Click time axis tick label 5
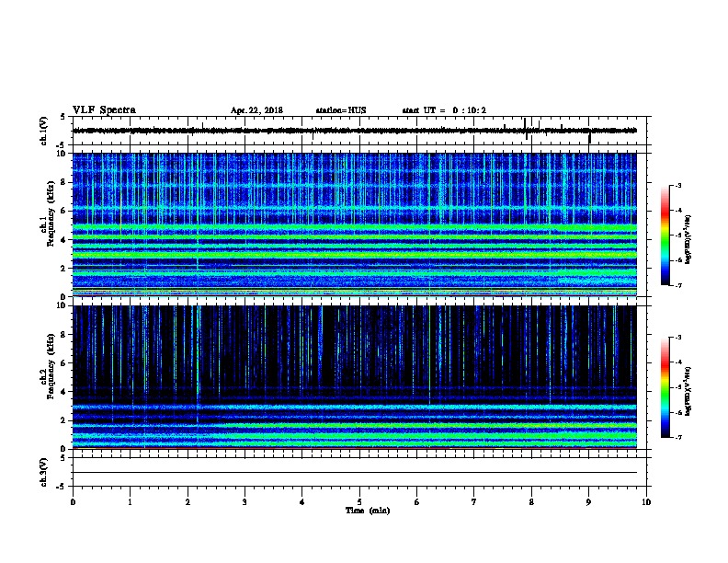The height and width of the screenshot is (563, 728). click(359, 501)
